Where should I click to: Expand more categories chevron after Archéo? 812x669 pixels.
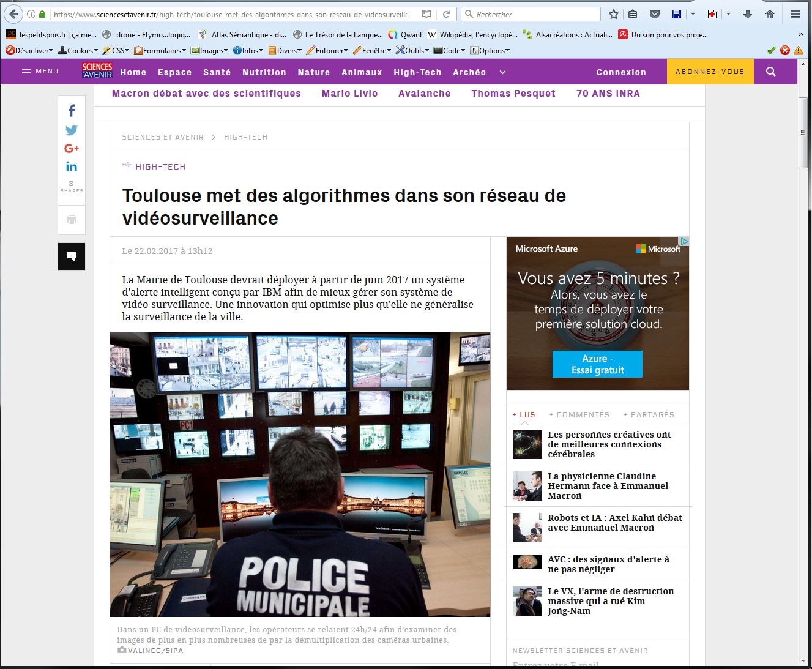tap(502, 72)
